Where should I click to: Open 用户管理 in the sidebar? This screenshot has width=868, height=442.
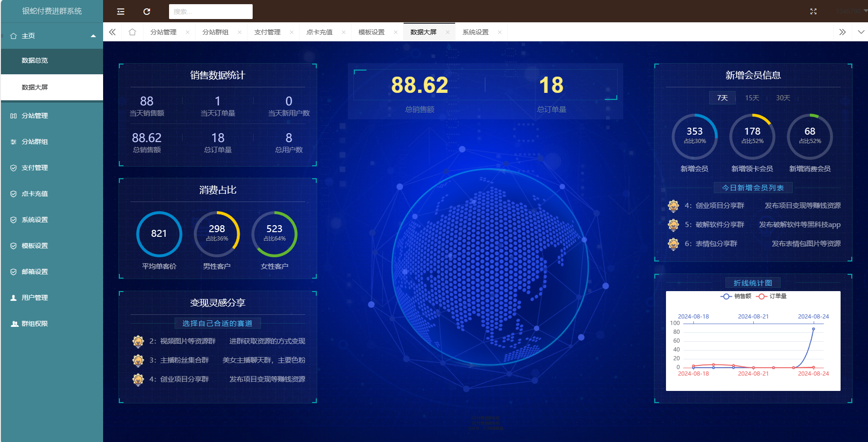click(35, 298)
